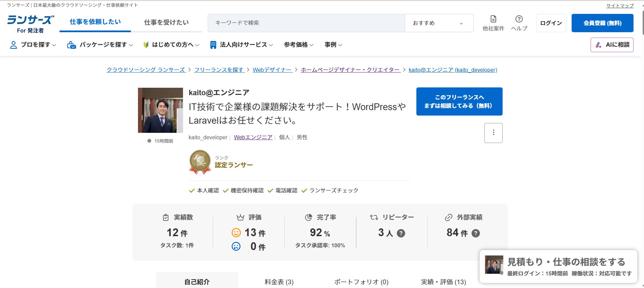Click the リピーター question mark help icon
644x288 pixels.
pyautogui.click(x=401, y=233)
